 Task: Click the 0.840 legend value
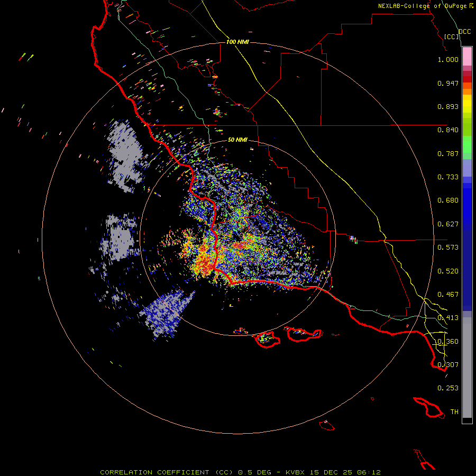coord(448,130)
